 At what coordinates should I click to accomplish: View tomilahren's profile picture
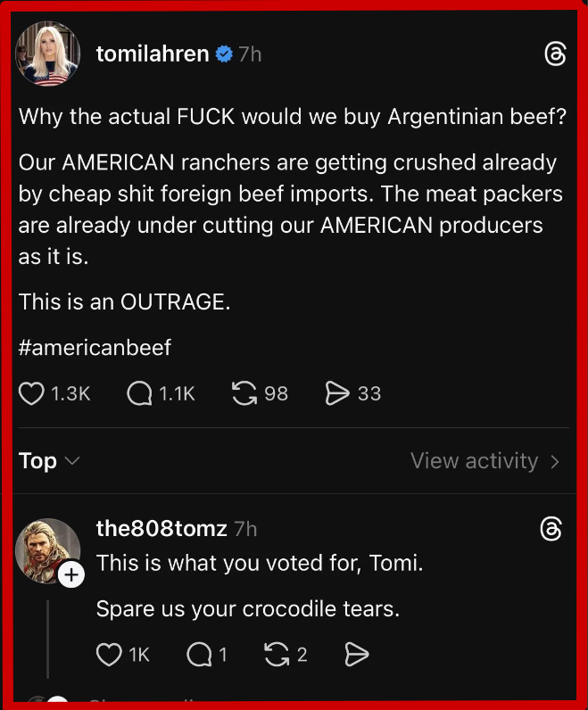click(47, 54)
